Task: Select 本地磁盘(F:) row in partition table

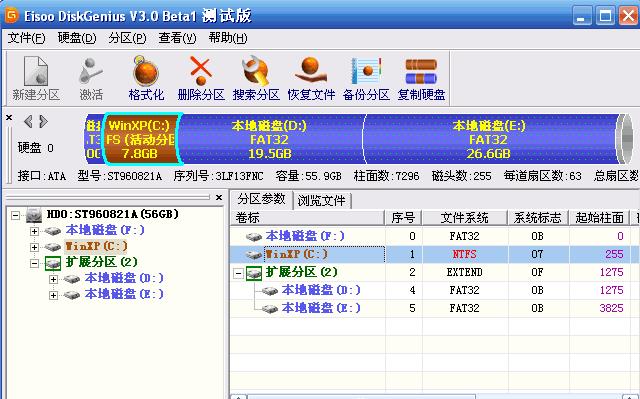Action: point(435,236)
